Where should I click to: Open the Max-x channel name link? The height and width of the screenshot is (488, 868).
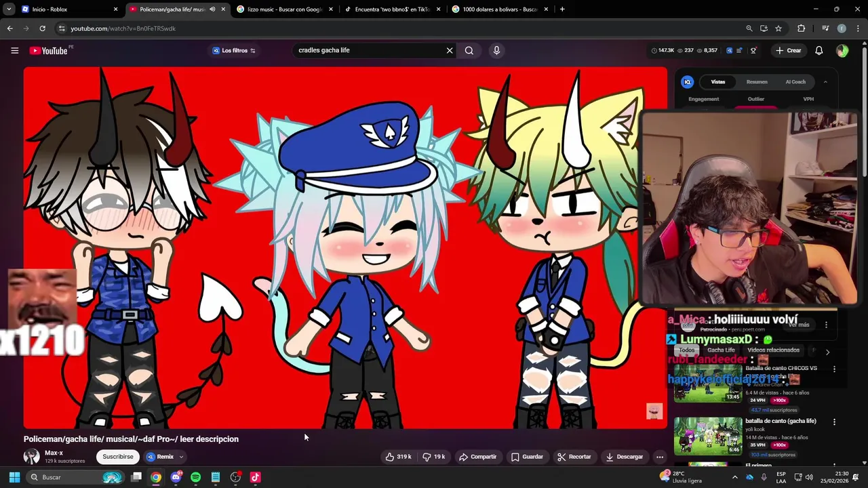coord(54,453)
